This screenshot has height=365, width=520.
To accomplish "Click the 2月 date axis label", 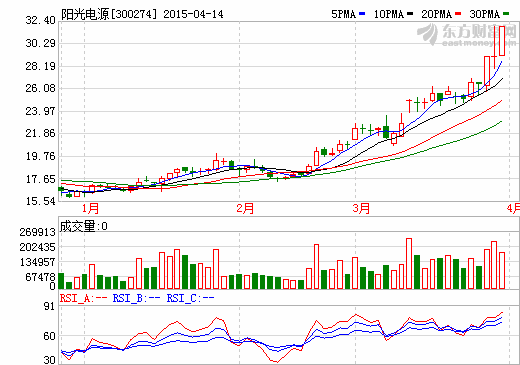I will click(x=245, y=208).
